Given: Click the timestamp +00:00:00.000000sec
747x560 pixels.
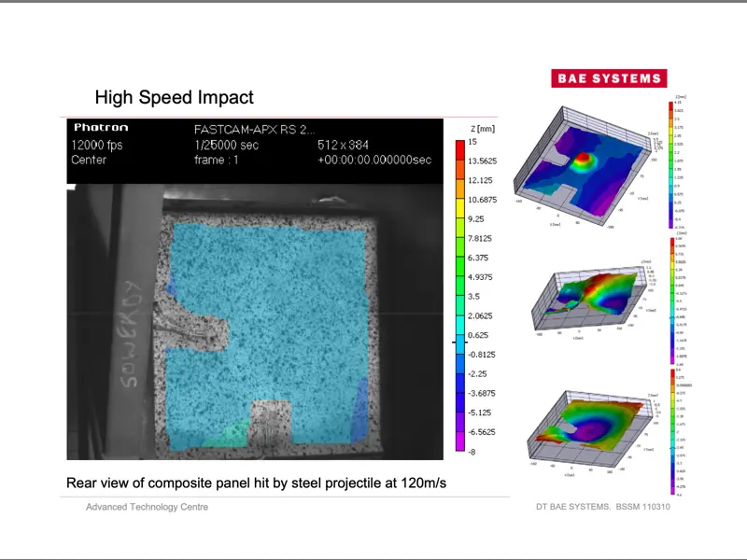Looking at the screenshot, I should click(x=374, y=160).
